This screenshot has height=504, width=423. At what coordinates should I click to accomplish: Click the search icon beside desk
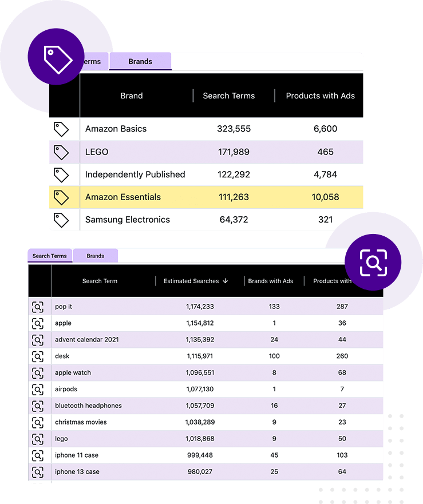[x=38, y=356]
